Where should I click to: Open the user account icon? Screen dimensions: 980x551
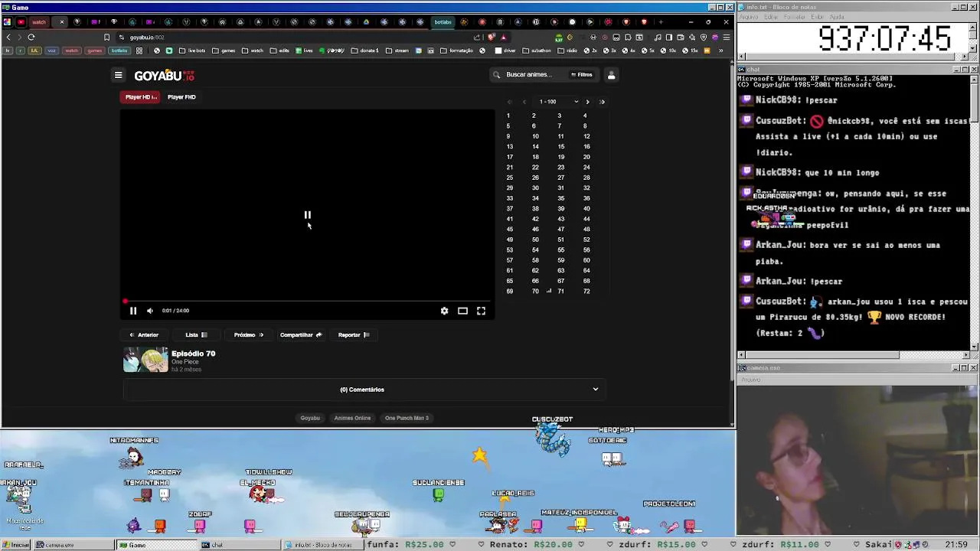tap(611, 75)
